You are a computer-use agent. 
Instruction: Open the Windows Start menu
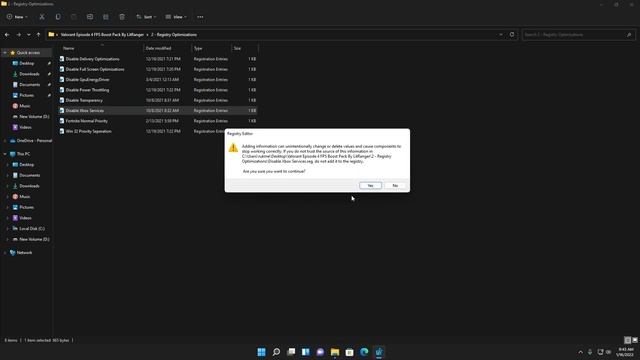click(261, 352)
